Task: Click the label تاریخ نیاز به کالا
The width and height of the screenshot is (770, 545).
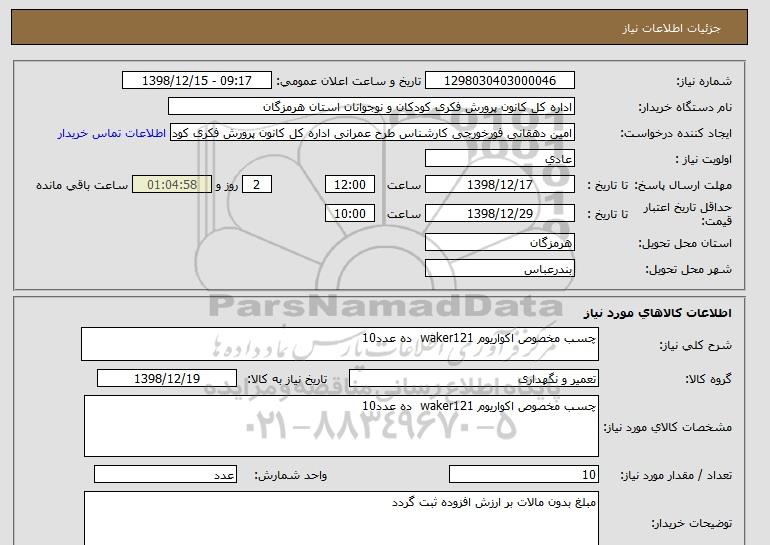Action: 286,379
